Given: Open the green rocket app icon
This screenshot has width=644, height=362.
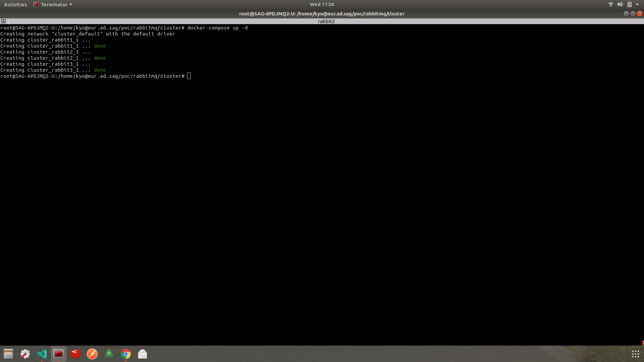Looking at the screenshot, I should coord(109,354).
